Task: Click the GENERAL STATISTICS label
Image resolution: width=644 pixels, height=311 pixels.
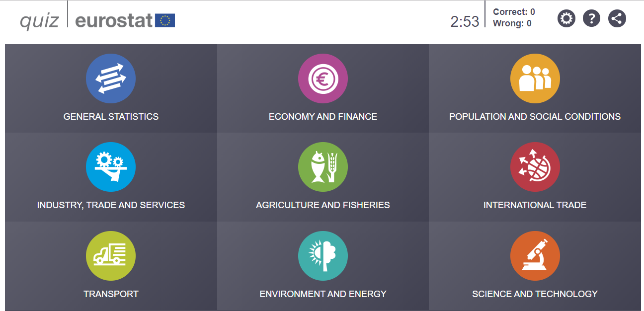Action: pyautogui.click(x=111, y=117)
